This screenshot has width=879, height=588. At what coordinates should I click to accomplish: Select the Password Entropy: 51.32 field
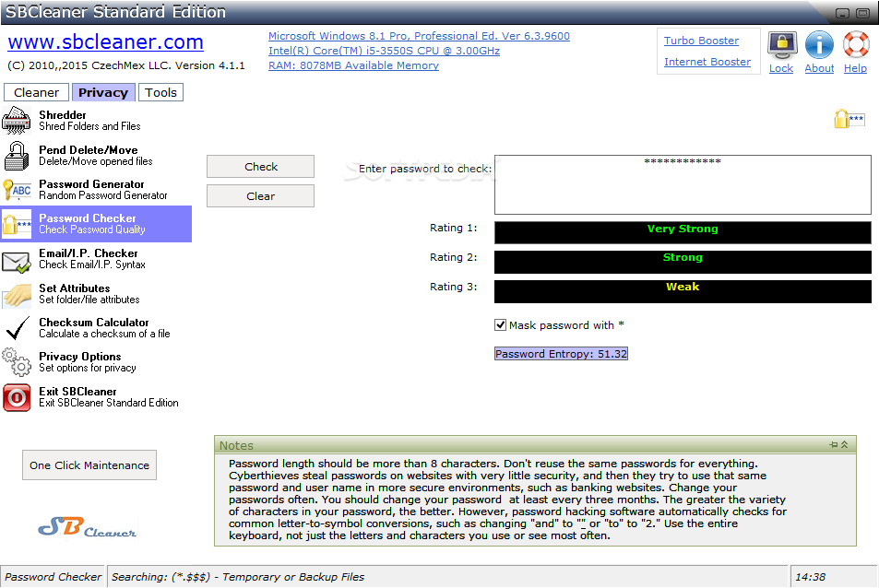tap(561, 354)
